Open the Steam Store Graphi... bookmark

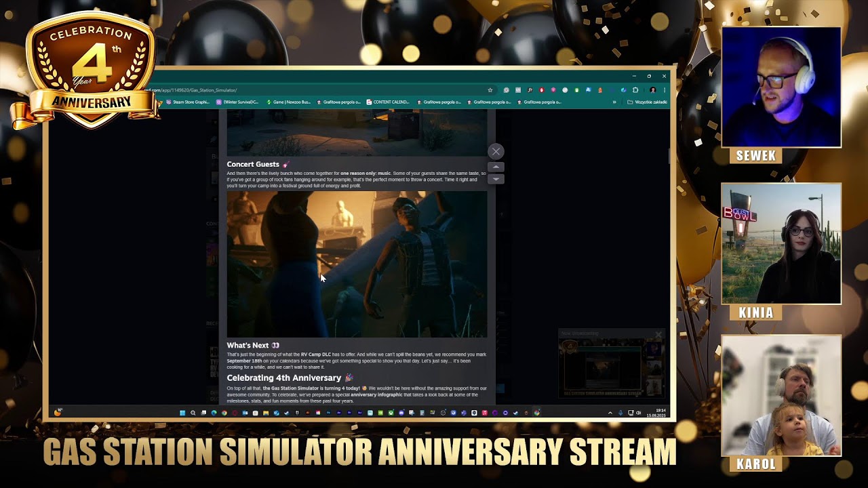coord(188,102)
